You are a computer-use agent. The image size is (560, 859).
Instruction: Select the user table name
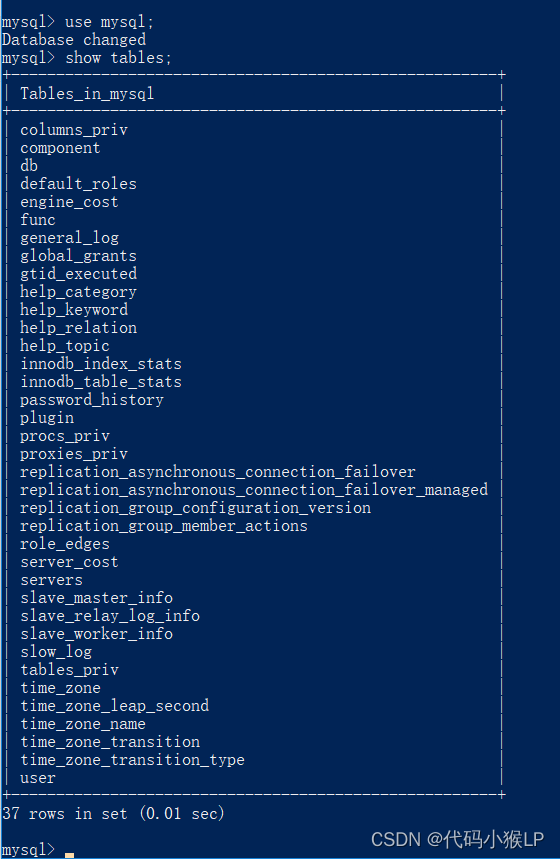(x=38, y=778)
